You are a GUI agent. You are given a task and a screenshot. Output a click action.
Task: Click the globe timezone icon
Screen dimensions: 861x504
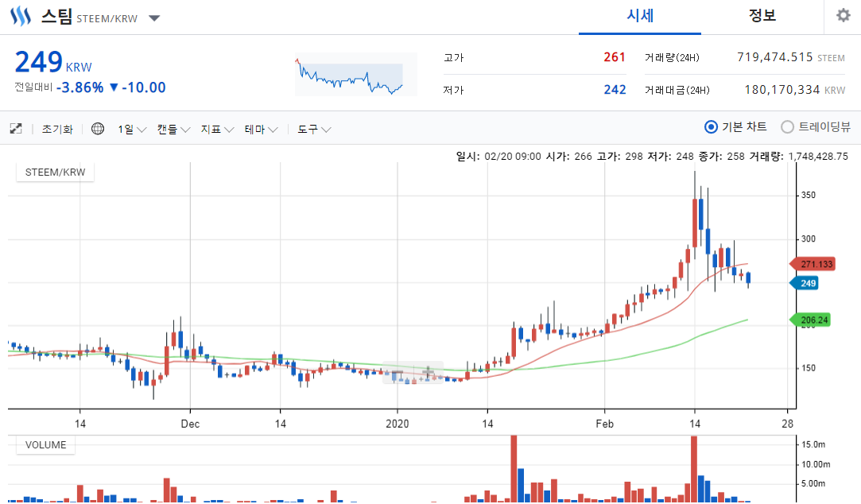click(x=98, y=129)
